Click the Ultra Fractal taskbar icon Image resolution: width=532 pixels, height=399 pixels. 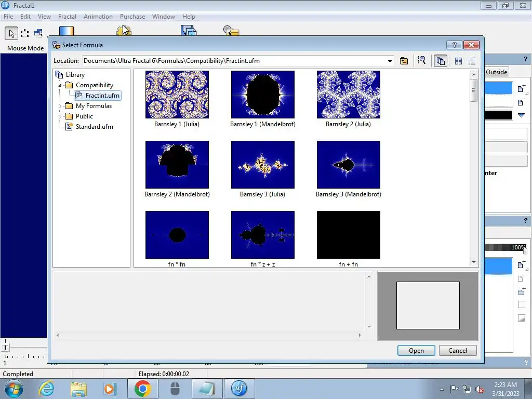point(239,389)
